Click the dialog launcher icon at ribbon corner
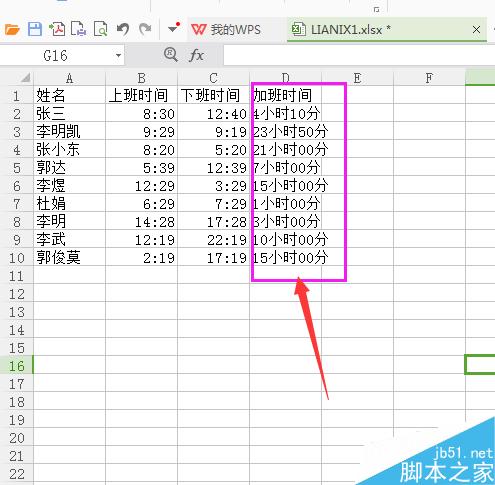This screenshot has height=485, width=495. coord(377,9)
